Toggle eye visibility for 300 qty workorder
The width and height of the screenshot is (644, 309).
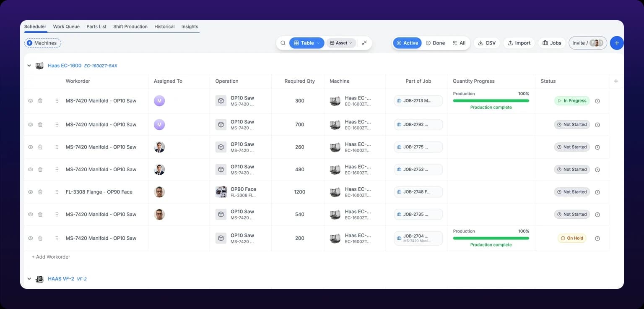(x=31, y=101)
